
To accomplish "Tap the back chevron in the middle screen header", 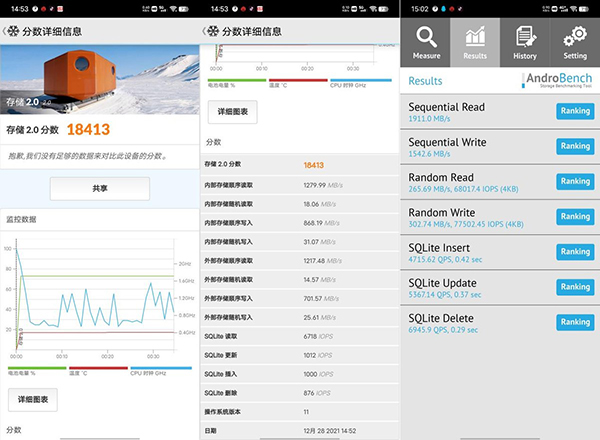I will point(205,30).
